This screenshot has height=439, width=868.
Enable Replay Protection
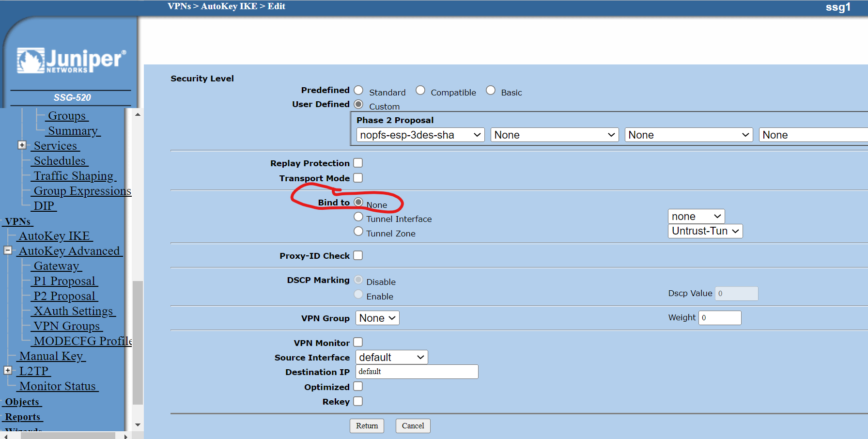pos(358,163)
